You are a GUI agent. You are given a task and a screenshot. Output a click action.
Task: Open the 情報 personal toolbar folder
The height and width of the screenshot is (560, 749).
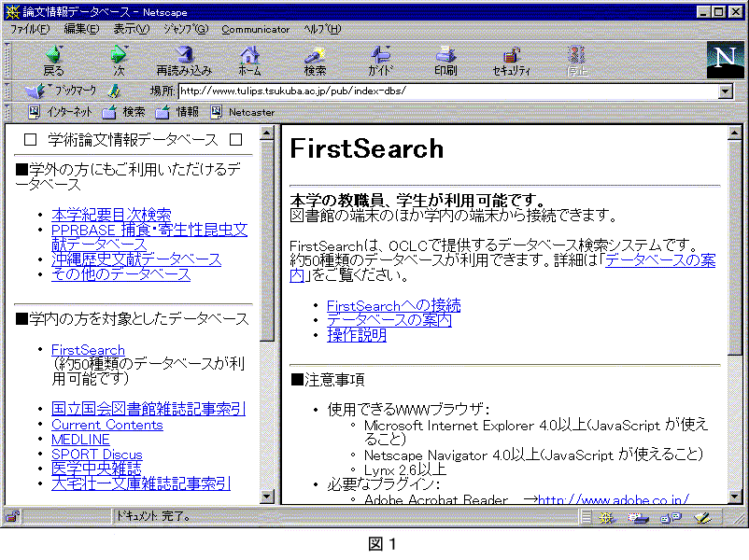[177, 112]
